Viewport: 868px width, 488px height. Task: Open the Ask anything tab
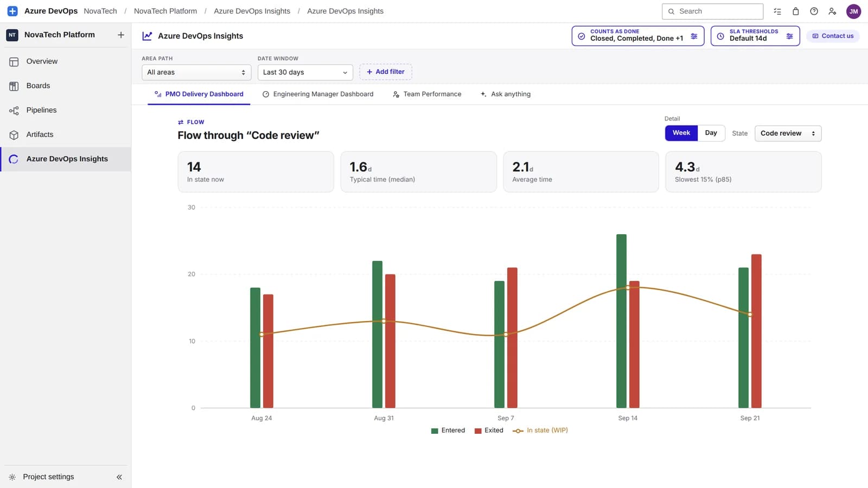[x=506, y=94]
